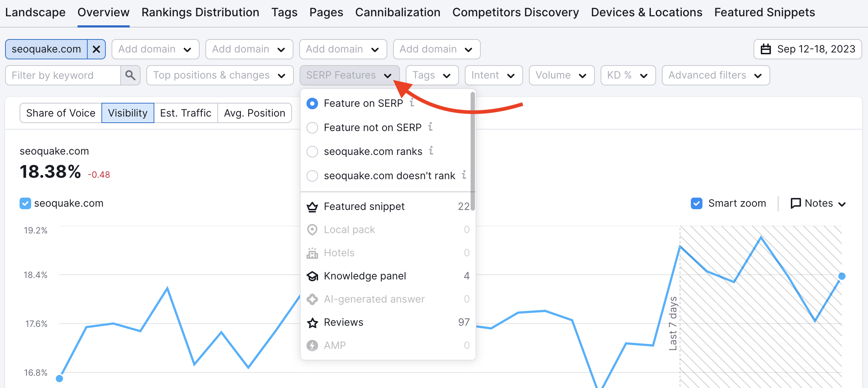
Task: Click the AMP lightning icon
Action: (312, 346)
